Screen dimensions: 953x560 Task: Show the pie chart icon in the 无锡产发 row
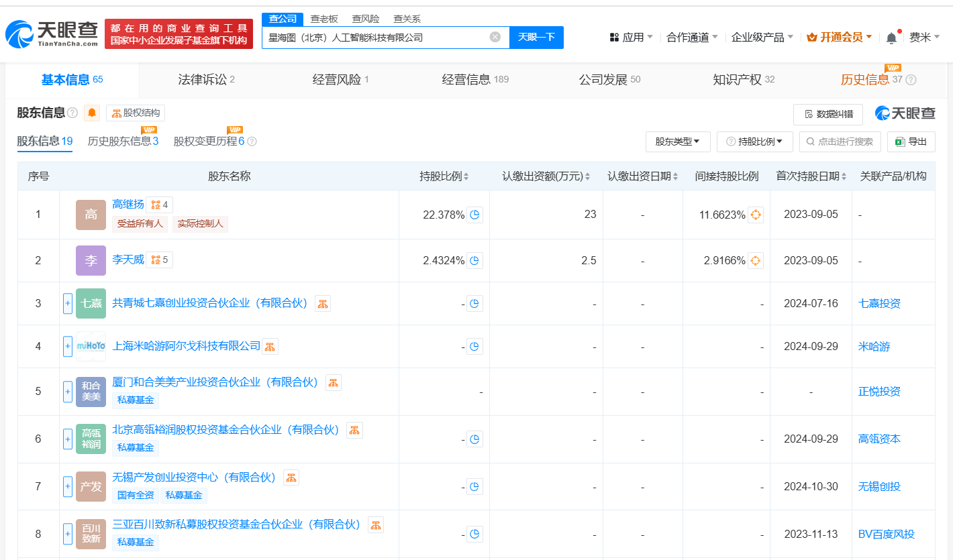coord(474,487)
